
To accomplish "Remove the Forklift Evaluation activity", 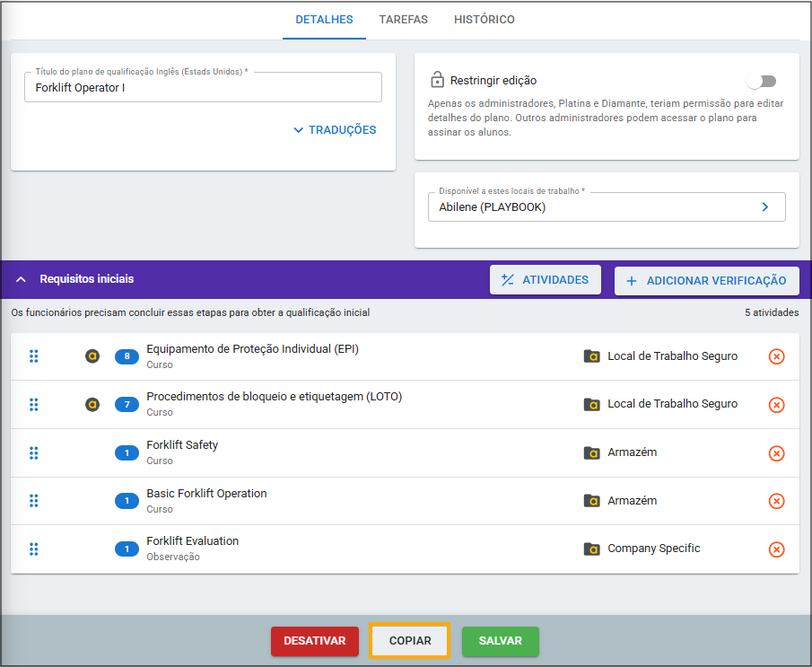I will pyautogui.click(x=777, y=549).
